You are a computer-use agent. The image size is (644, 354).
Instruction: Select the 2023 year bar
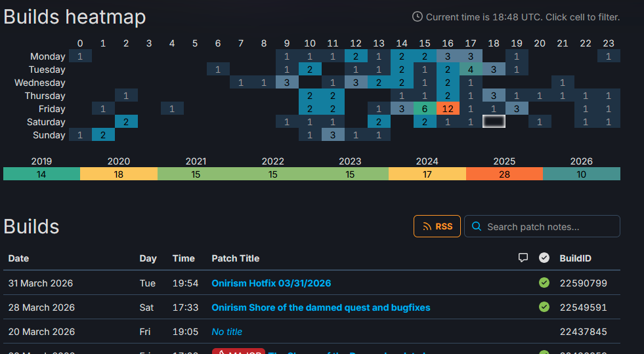(350, 174)
